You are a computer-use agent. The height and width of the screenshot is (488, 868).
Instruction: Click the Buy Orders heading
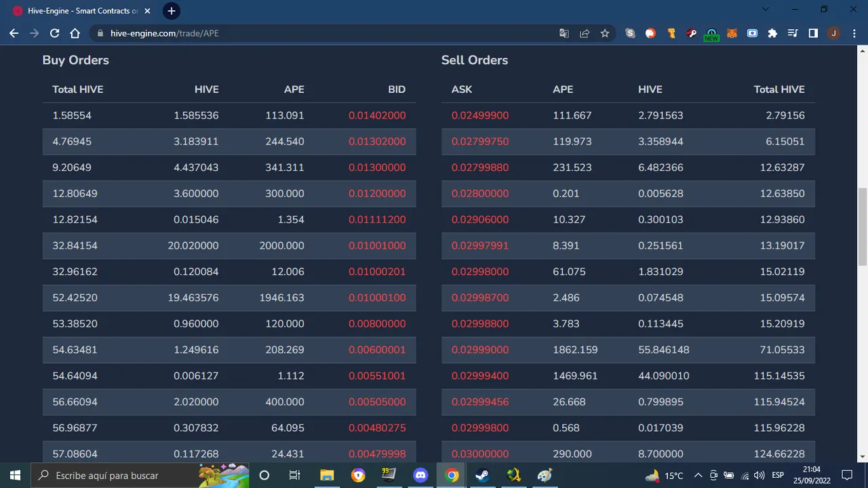point(76,60)
